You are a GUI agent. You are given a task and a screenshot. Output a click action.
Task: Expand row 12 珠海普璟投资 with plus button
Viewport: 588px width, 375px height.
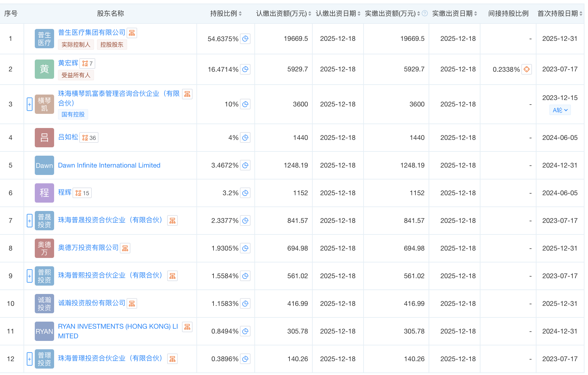[30, 359]
